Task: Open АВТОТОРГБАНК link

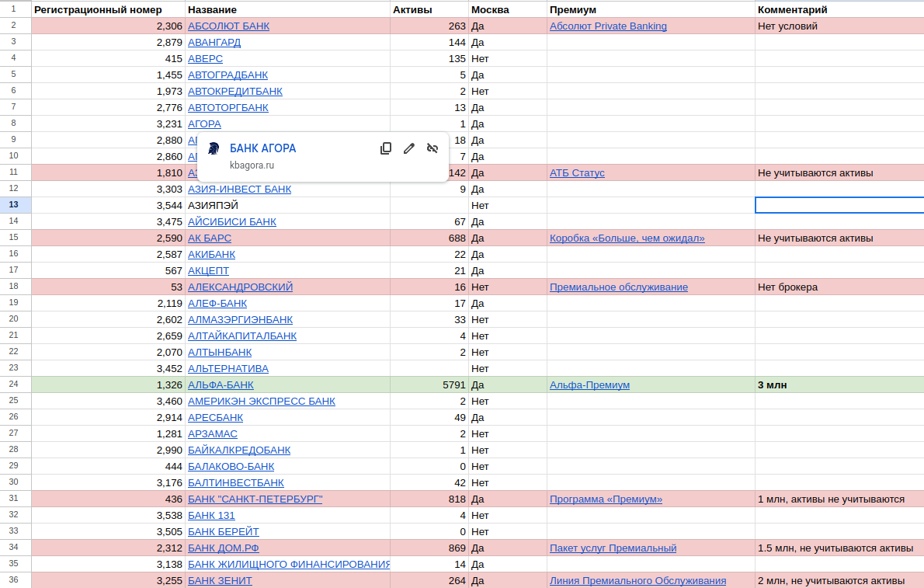Action: click(x=228, y=108)
